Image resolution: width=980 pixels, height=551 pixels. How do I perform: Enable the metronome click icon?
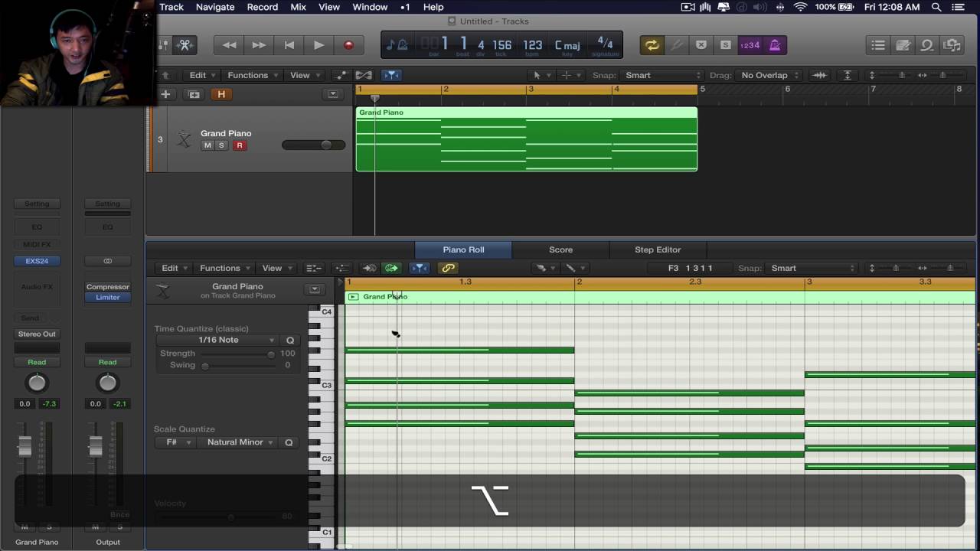pyautogui.click(x=775, y=45)
